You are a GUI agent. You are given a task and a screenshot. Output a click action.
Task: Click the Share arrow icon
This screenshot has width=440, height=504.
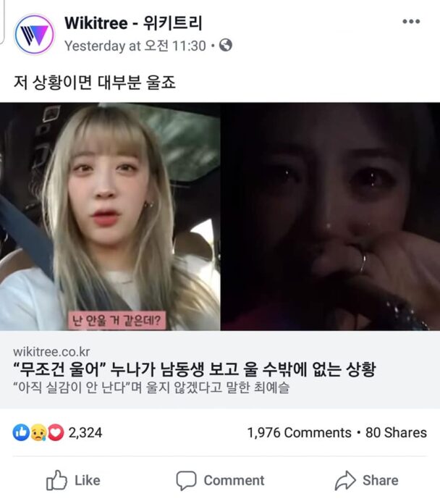click(x=345, y=480)
